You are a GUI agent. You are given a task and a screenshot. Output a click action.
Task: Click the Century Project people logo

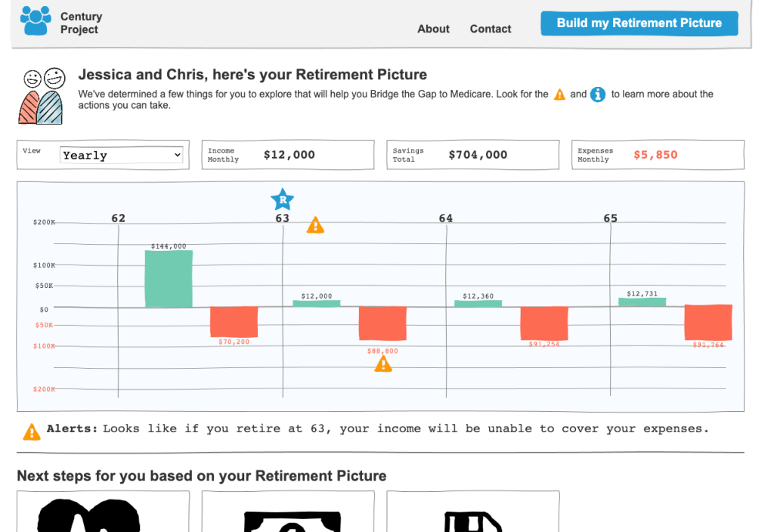click(36, 20)
